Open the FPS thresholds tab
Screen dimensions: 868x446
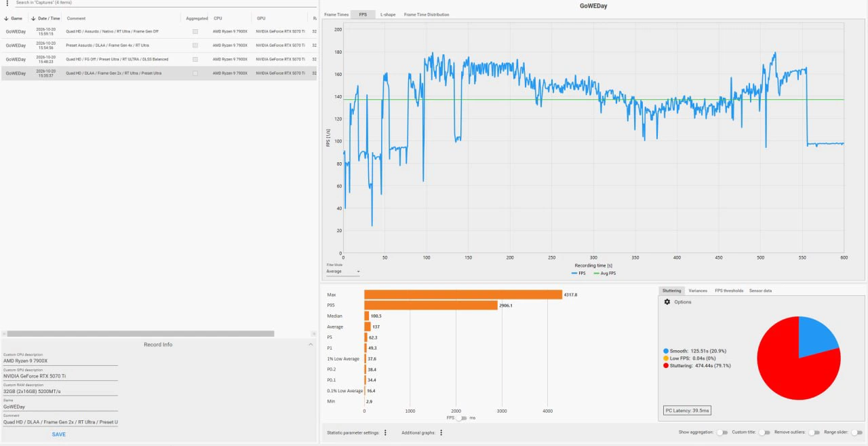pyautogui.click(x=729, y=291)
